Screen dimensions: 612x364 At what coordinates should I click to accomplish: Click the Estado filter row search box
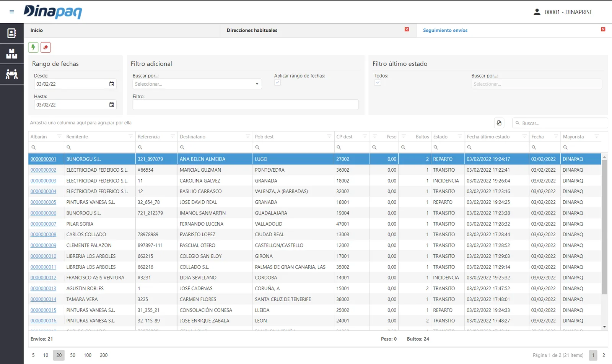click(448, 147)
